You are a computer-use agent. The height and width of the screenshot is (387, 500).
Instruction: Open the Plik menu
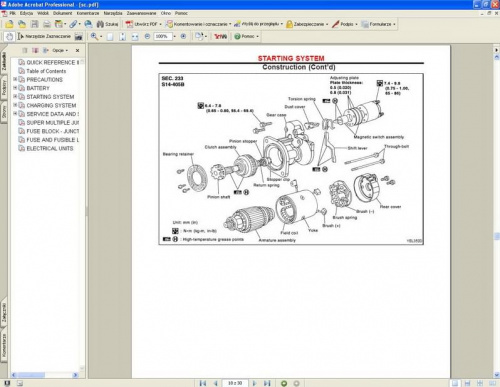coord(12,13)
